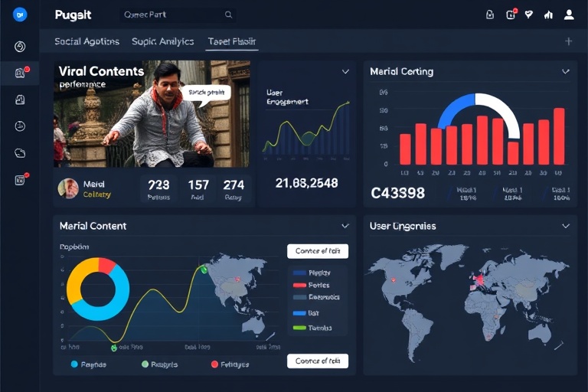Expand the User Ungenles panel chevron
This screenshot has width=588, height=392.
566,226
